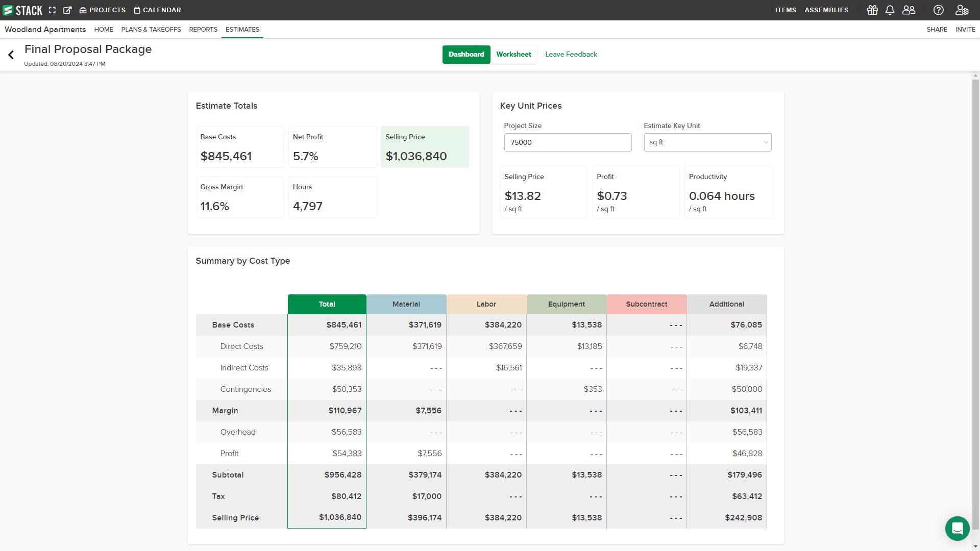Open the PLANS & TAKEOFFS tab
Screen dimensions: 980x551
pyautogui.click(x=151, y=30)
